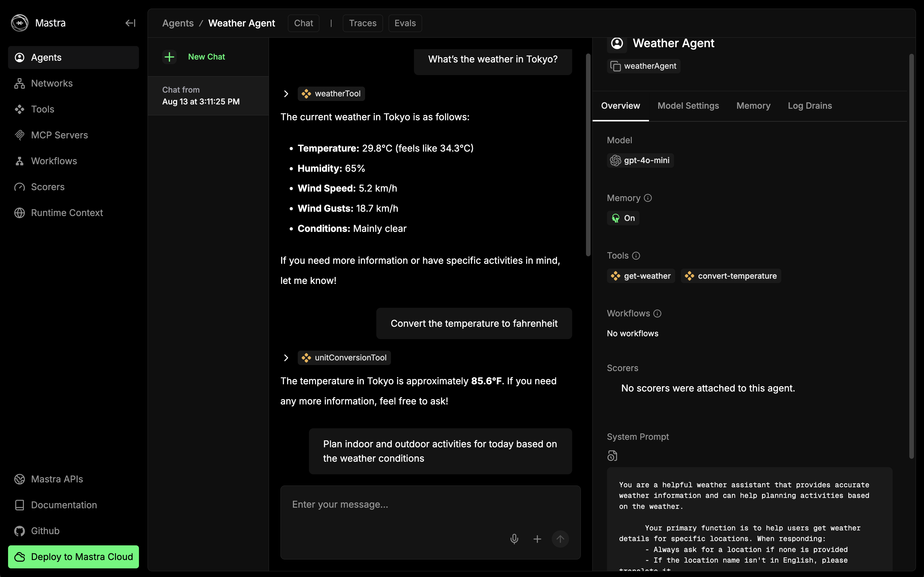Click the Memory On status badge

click(x=623, y=218)
